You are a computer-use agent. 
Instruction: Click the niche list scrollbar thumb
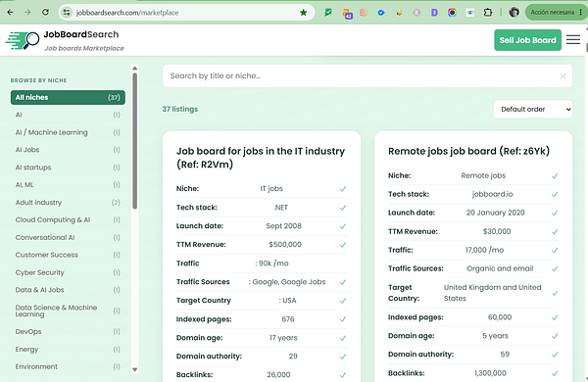[x=135, y=141]
